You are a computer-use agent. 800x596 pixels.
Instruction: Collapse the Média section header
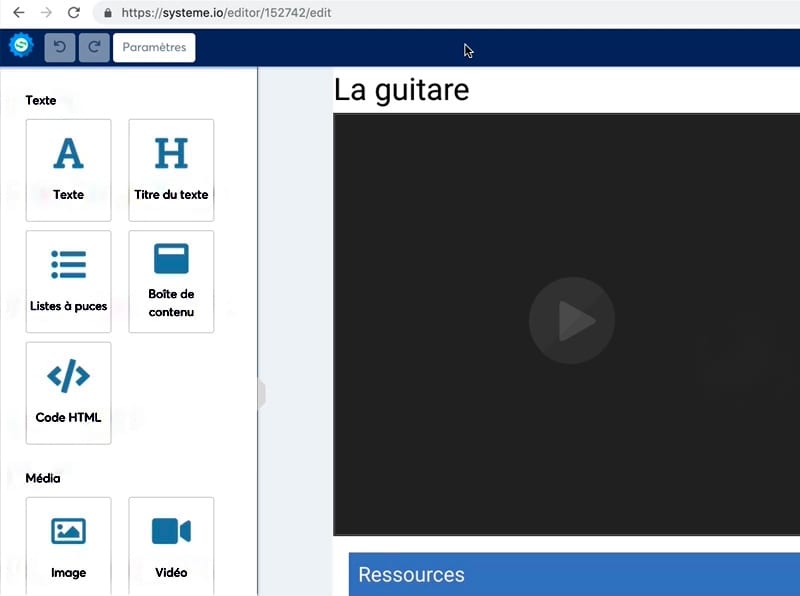tap(45, 478)
